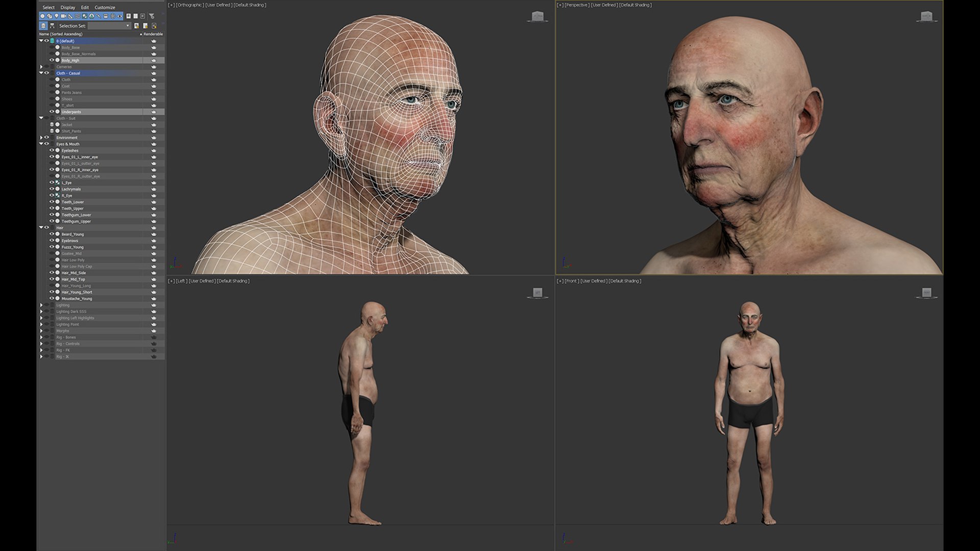Click the teapot Renderable icon for Body_High
The height and width of the screenshot is (551, 980).
(x=154, y=60)
